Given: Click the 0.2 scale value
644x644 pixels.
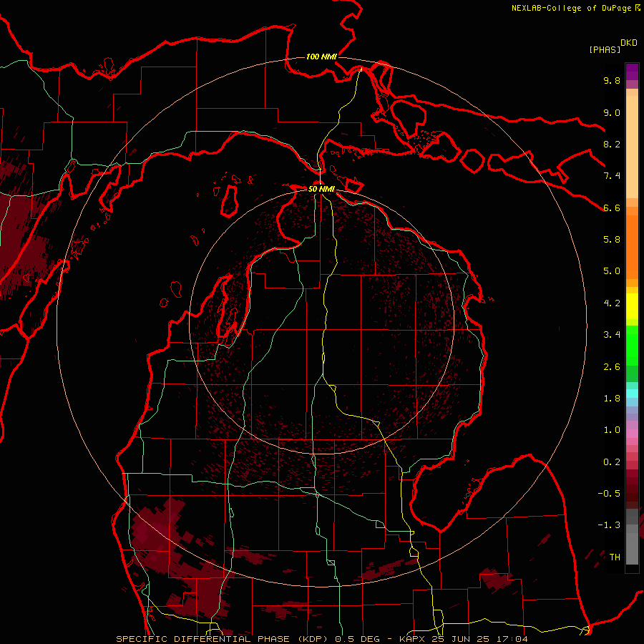Looking at the screenshot, I should coord(612,462).
